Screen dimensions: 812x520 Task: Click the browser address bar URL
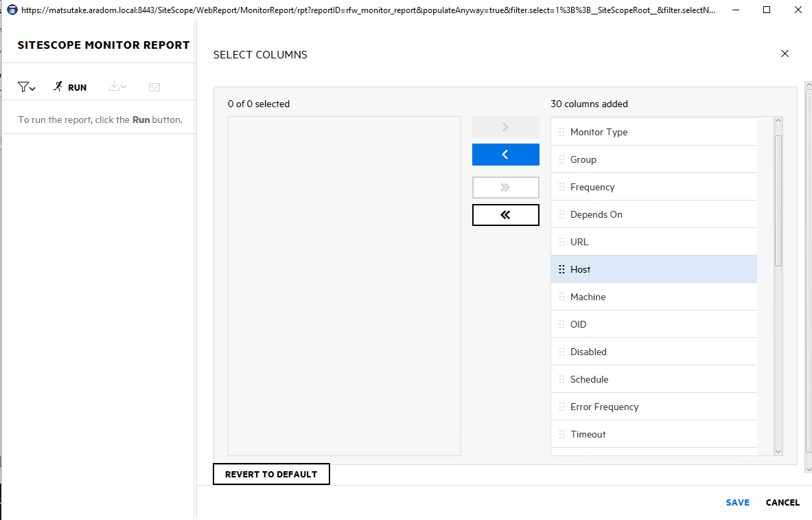click(368, 10)
